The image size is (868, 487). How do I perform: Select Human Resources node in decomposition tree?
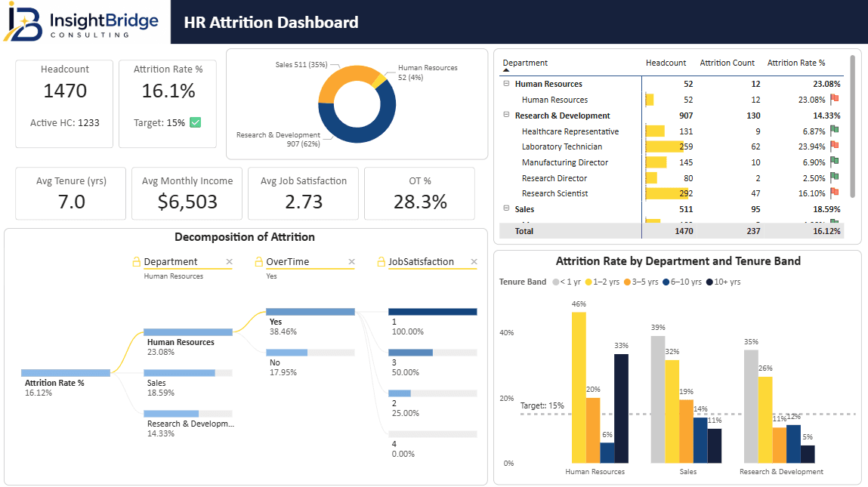[x=187, y=332]
